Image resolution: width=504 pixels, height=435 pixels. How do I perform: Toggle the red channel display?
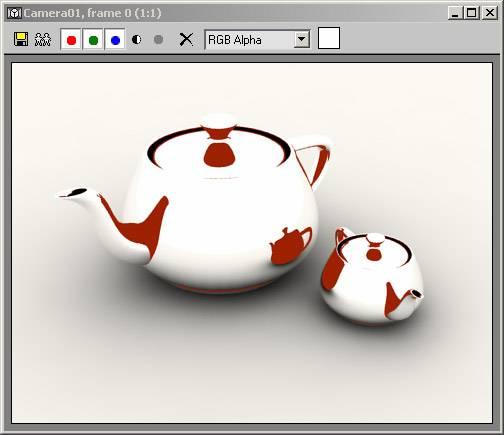71,40
